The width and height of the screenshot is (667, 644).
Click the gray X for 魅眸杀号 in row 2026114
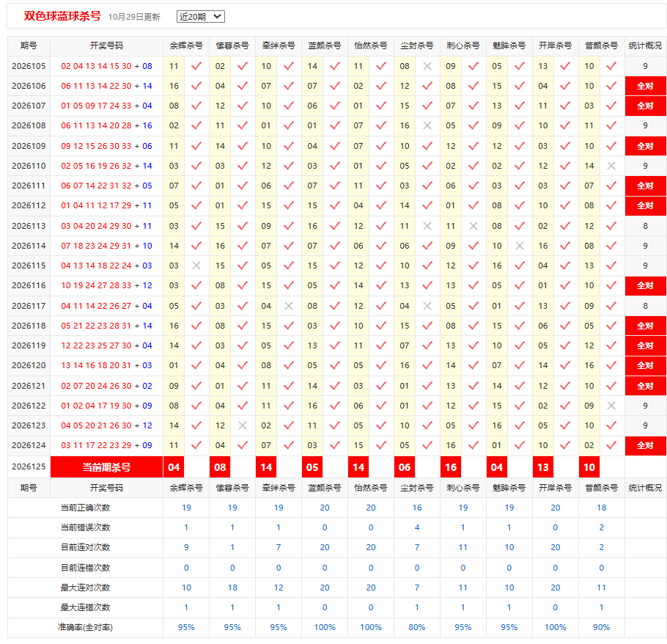(520, 246)
